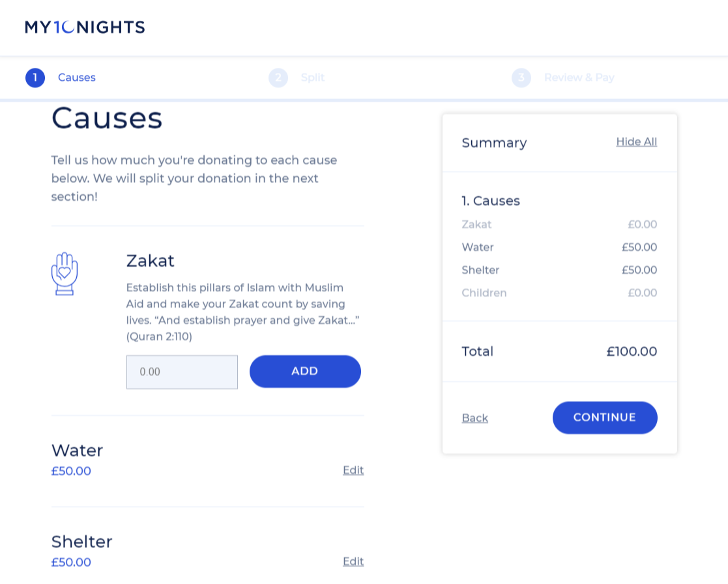Continue to the next step

(x=605, y=418)
